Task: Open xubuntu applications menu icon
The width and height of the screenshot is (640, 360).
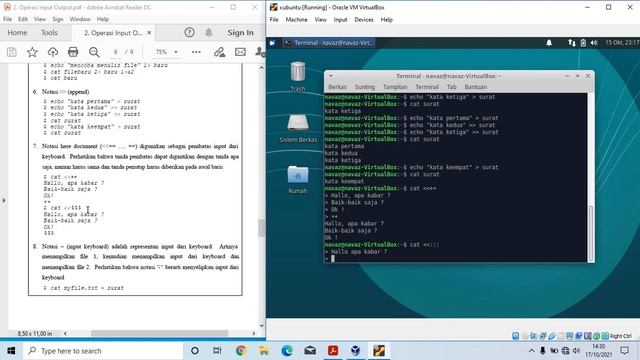Action: (x=273, y=42)
